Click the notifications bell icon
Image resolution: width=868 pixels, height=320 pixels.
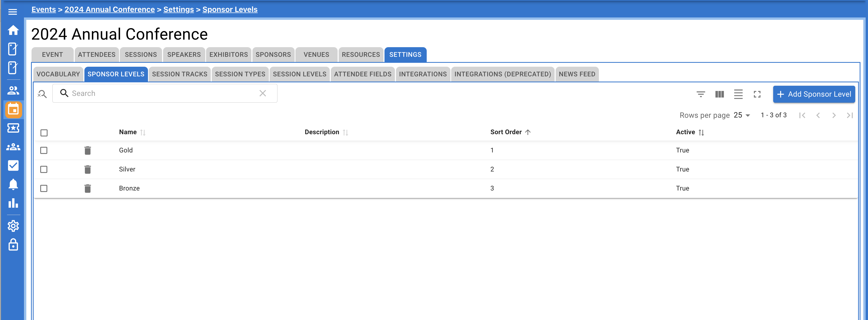pos(13,184)
